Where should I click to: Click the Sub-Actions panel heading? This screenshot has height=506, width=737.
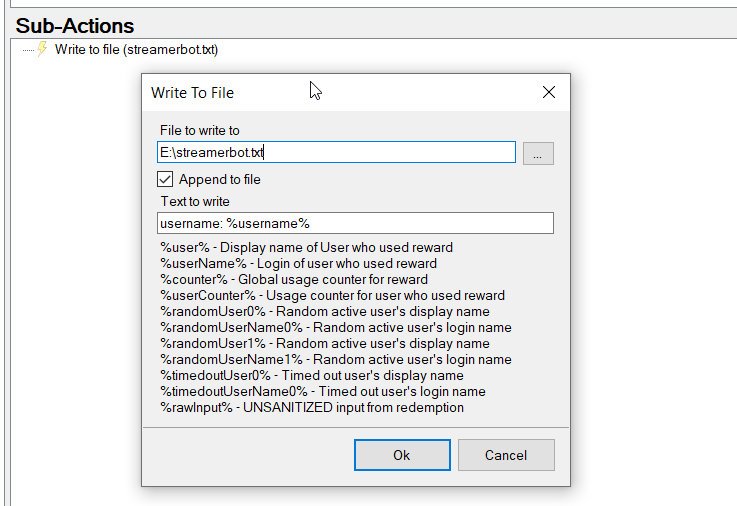(x=75, y=26)
